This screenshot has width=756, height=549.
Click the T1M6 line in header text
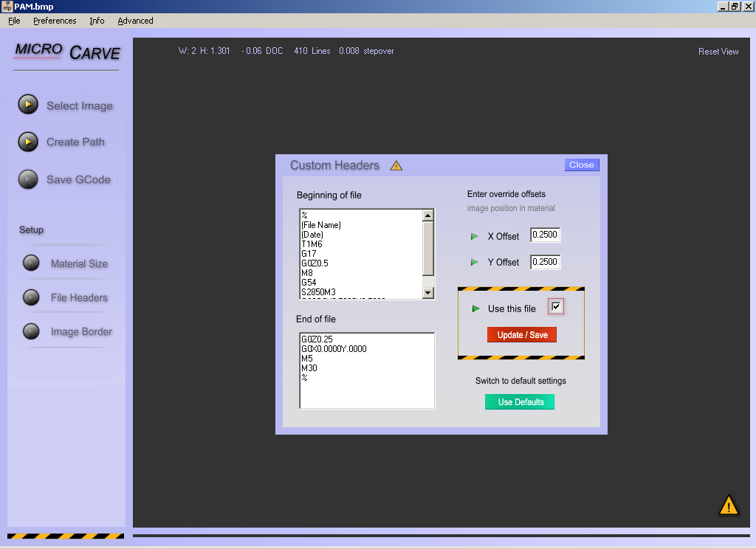click(x=312, y=244)
